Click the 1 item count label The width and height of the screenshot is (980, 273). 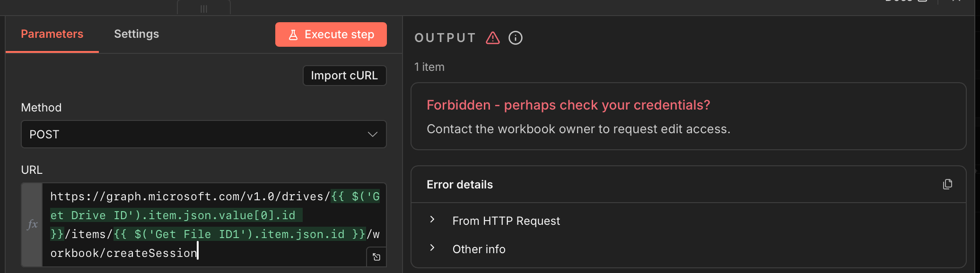(429, 67)
